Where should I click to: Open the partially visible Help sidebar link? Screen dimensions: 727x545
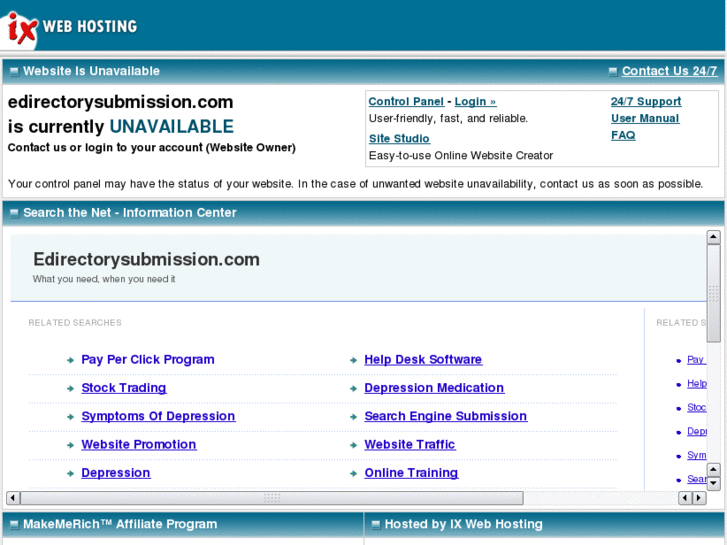pyautogui.click(x=696, y=384)
